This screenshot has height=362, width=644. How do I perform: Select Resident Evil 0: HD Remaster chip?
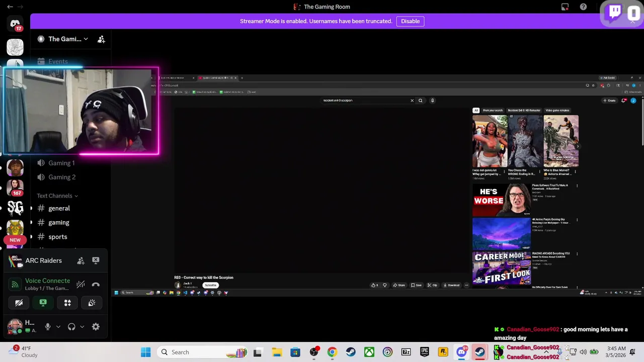pos(524,110)
